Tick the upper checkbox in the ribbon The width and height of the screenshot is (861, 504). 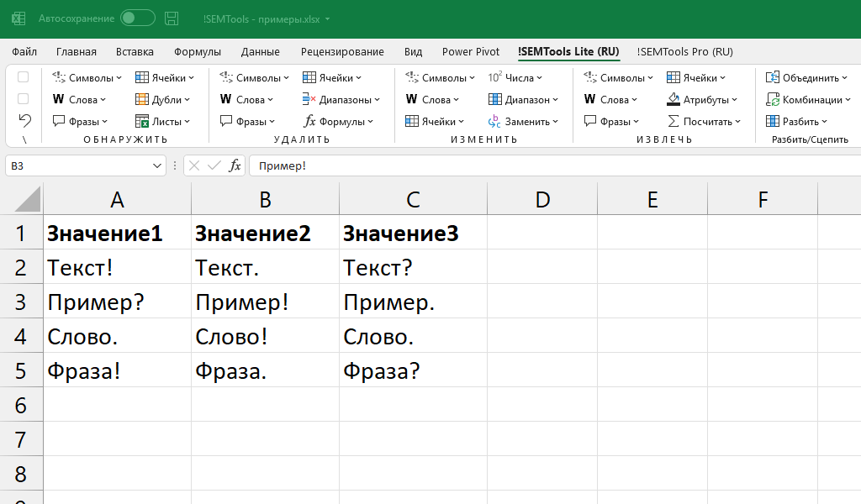coord(23,77)
